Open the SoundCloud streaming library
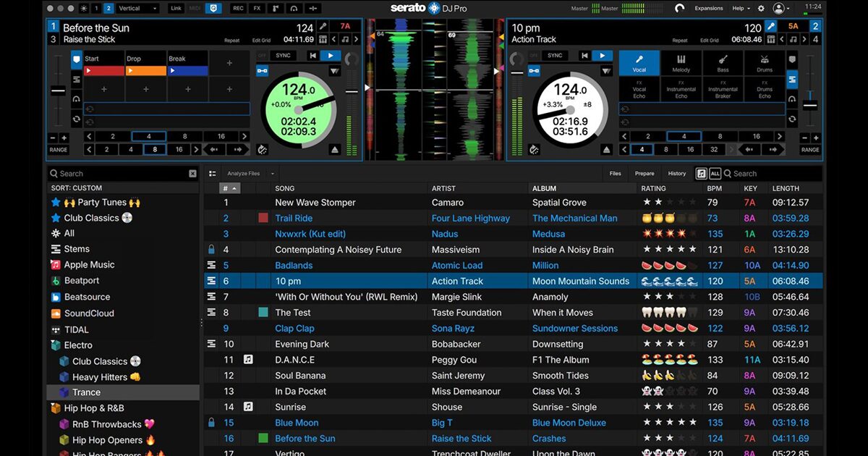Image resolution: width=868 pixels, height=456 pixels. (x=89, y=313)
